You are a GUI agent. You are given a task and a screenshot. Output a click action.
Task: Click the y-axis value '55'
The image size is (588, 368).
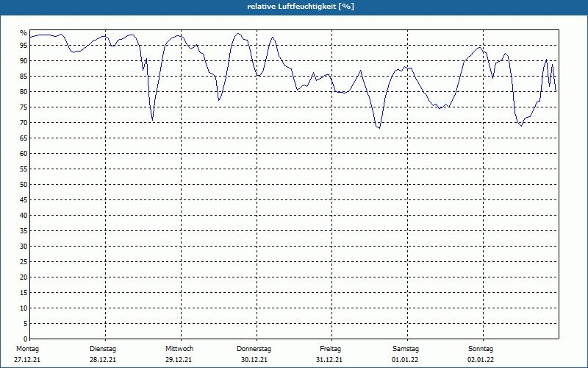pyautogui.click(x=24, y=169)
